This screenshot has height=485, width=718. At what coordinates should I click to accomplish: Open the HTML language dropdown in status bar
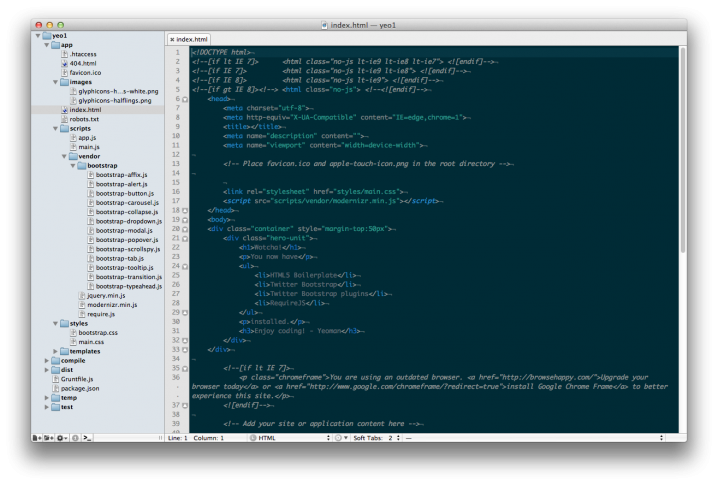click(x=290, y=438)
